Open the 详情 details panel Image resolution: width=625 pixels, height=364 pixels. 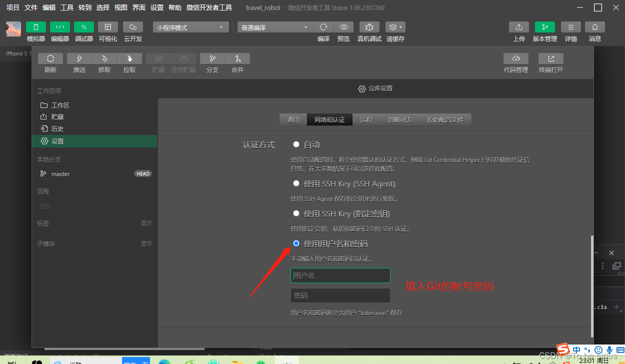pos(571,27)
